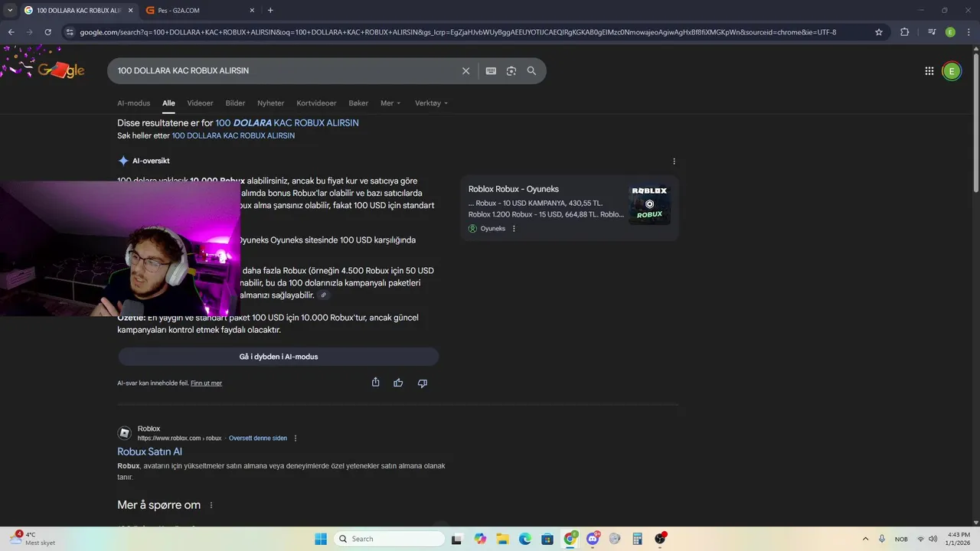Viewport: 980px width, 551px height.
Task: Switch to the AI-modus tab
Action: [x=134, y=103]
